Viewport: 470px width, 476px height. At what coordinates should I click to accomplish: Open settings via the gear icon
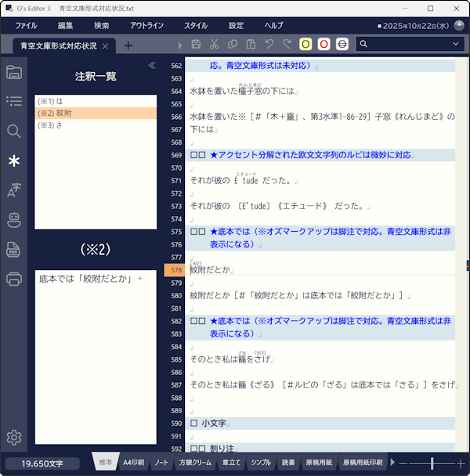tap(13, 438)
